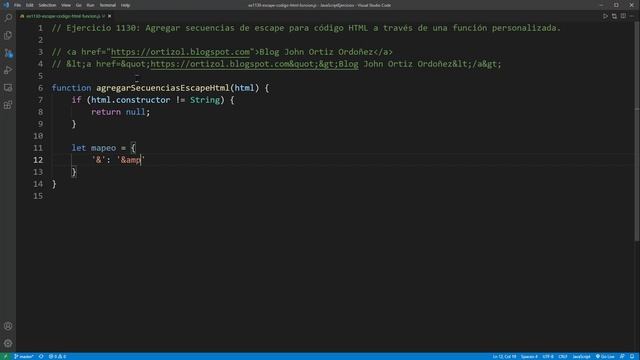Close the ex1130 editor tab
640x360 pixels.
[109, 16]
